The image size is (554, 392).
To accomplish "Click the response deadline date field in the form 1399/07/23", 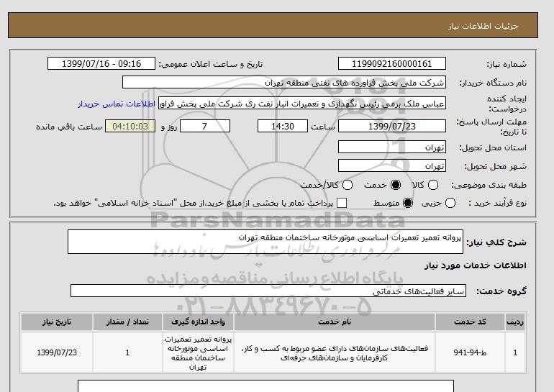I will coord(392,126).
